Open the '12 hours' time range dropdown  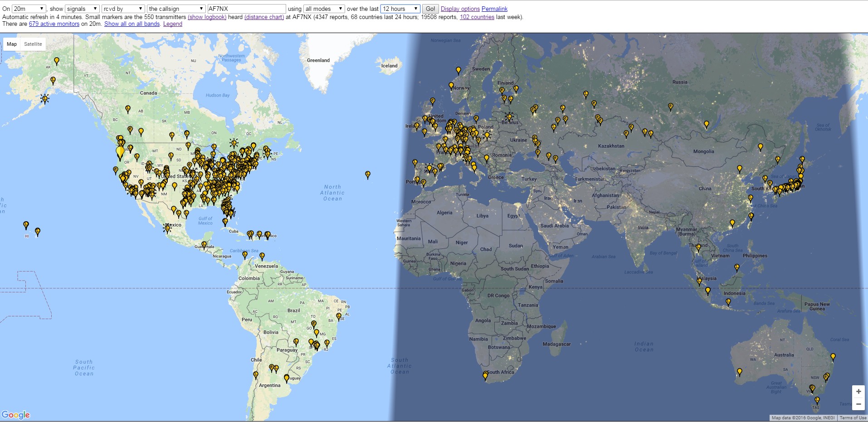pyautogui.click(x=400, y=9)
